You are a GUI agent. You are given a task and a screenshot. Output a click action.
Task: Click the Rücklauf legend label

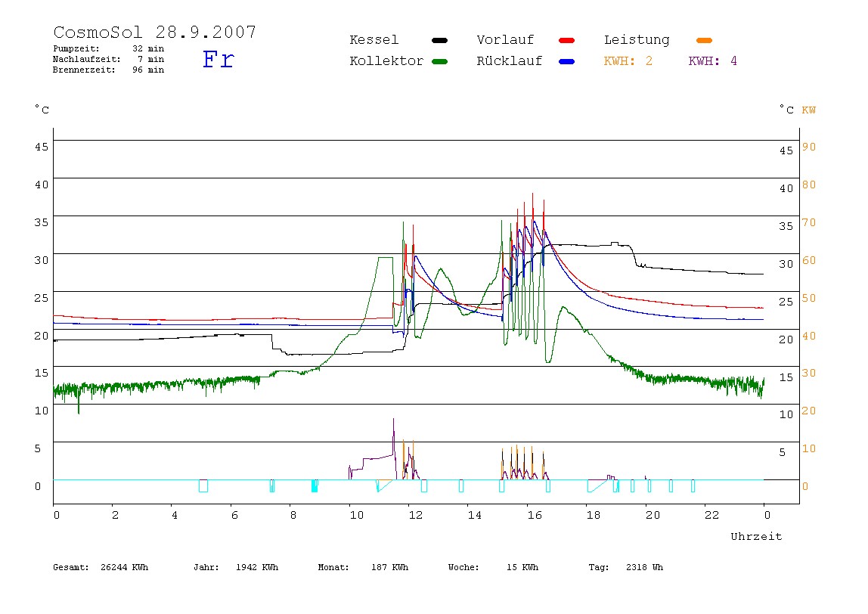510,61
